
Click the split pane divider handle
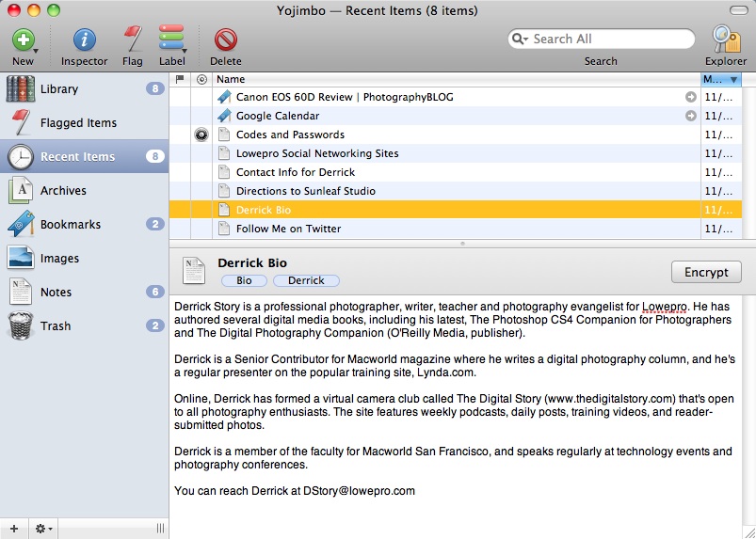tap(461, 244)
